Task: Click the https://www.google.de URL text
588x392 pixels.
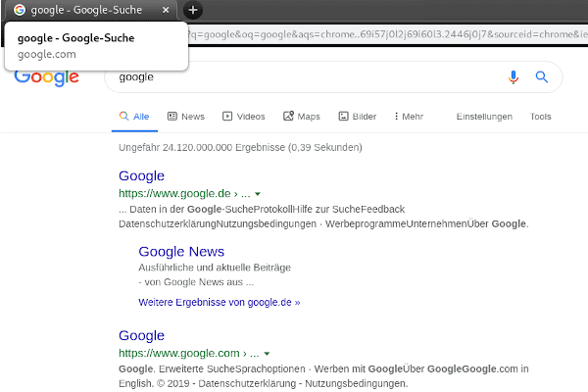Action: click(174, 194)
